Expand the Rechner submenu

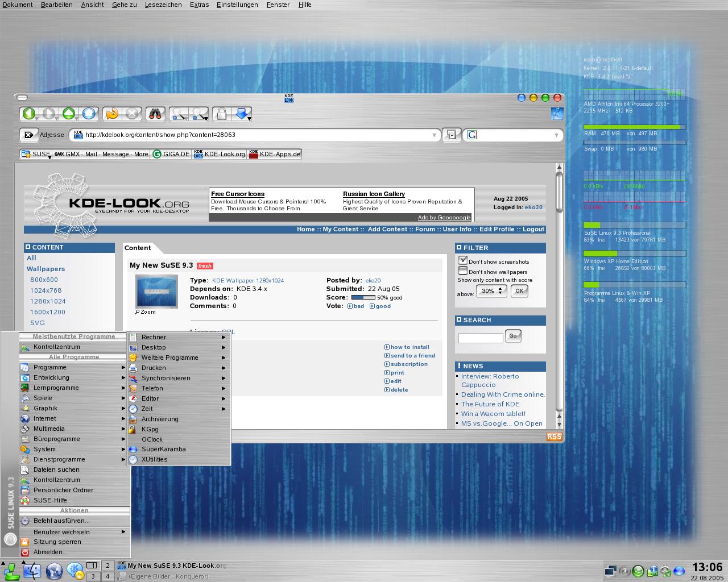(x=179, y=337)
